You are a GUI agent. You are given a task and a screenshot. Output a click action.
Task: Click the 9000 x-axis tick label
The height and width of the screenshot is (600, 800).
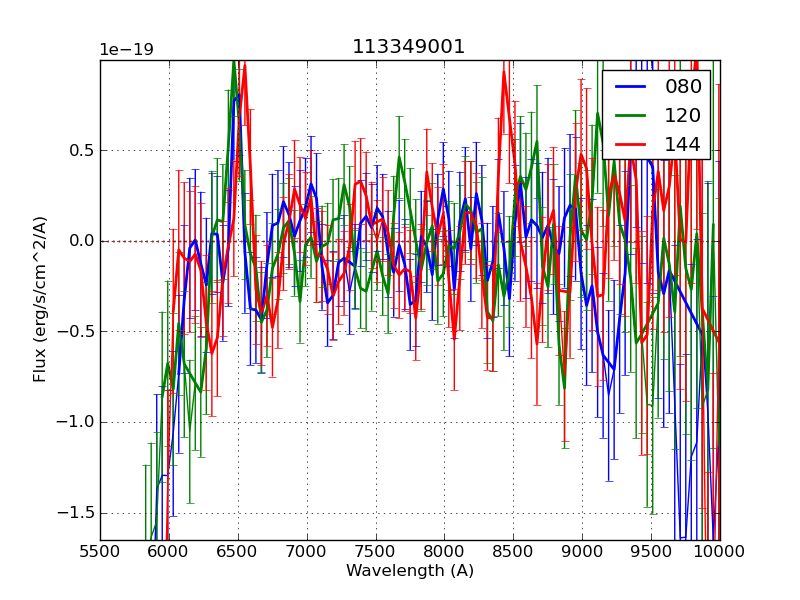click(582, 551)
